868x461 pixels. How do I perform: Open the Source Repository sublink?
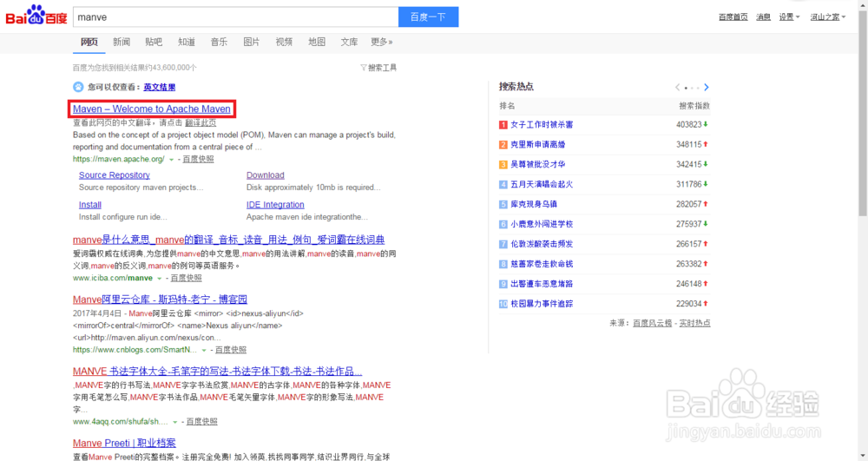click(x=114, y=175)
